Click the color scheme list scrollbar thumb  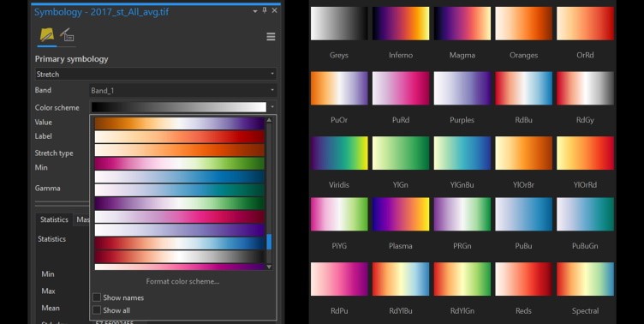point(269,242)
